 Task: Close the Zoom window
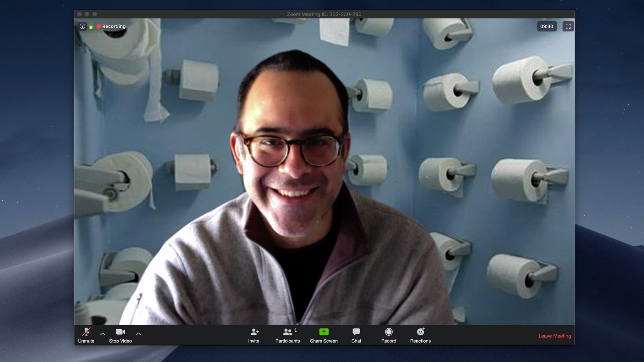[x=80, y=14]
